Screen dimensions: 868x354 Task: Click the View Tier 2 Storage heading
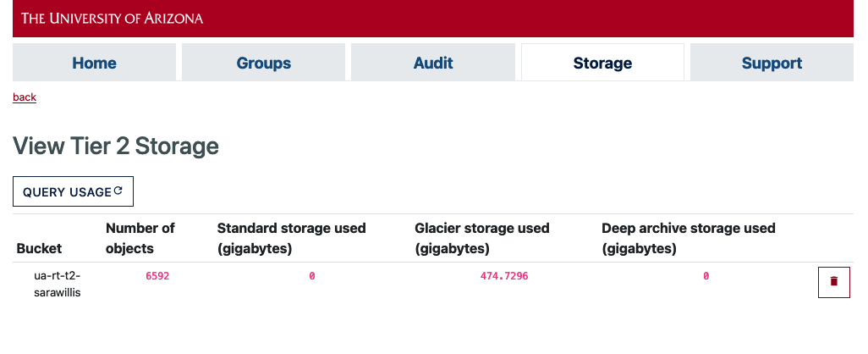[x=116, y=147]
